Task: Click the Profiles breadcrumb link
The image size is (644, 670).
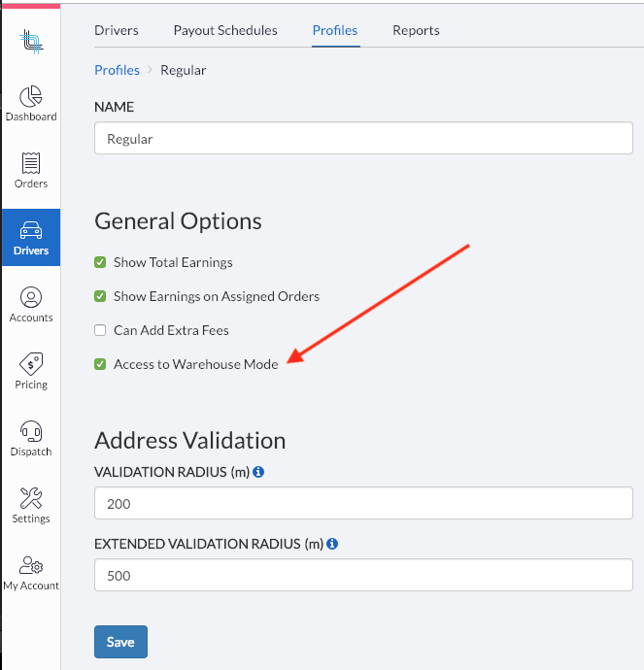Action: [x=117, y=70]
